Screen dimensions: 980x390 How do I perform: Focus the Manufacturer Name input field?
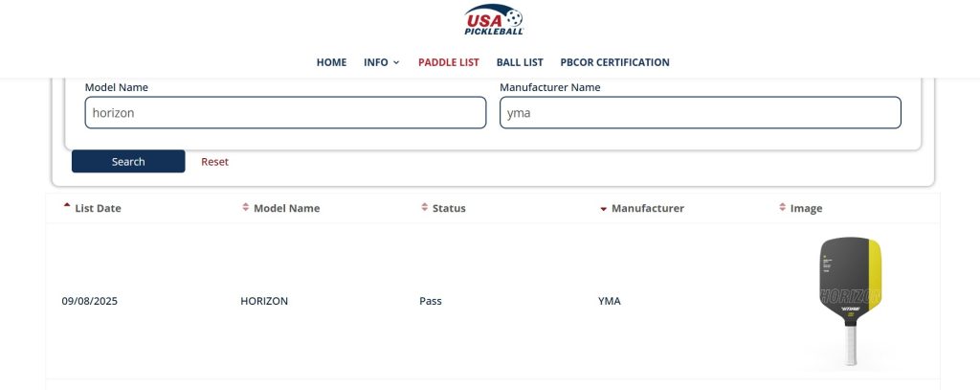[x=700, y=113]
